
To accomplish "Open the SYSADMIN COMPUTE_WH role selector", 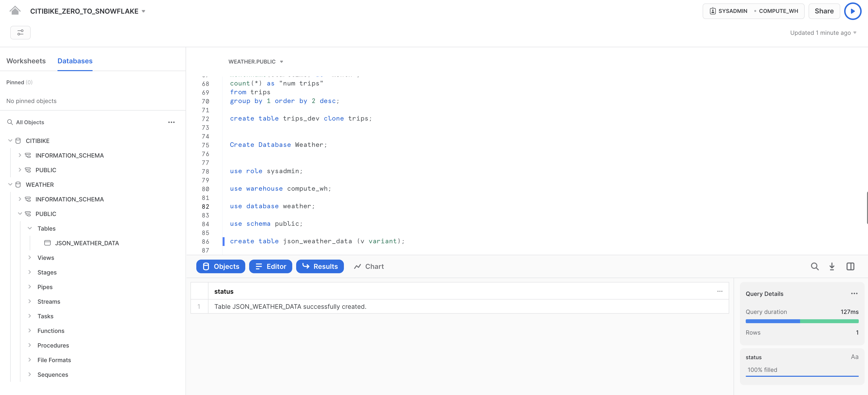I will (753, 11).
